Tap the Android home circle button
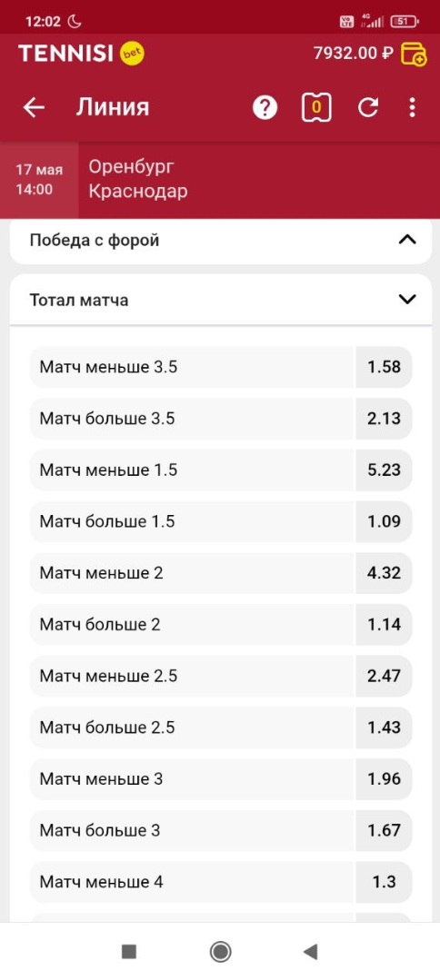 tap(220, 951)
